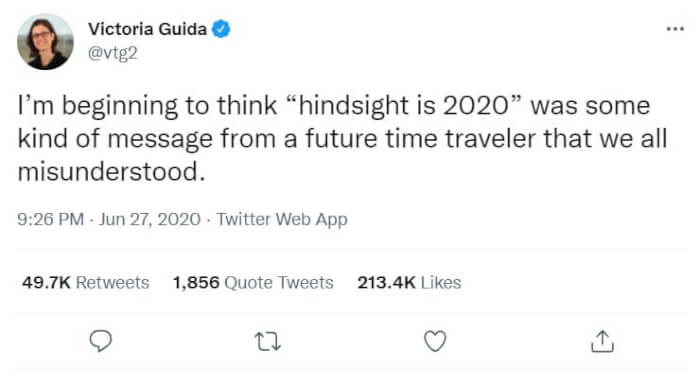The image size is (700, 386).
Task: View the 49.7K Retweets list
Action: [x=86, y=282]
